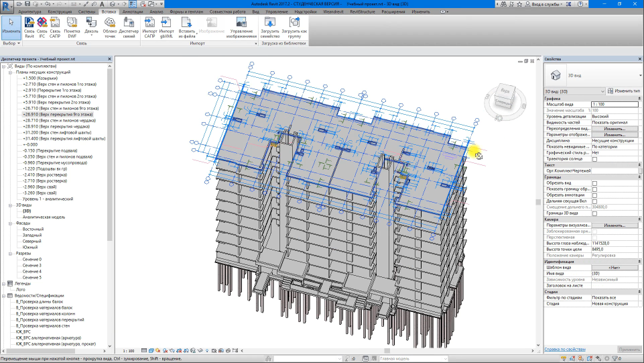Click the Масштаб вида 1:100 field
Image resolution: width=644 pixels, height=363 pixels.
pyautogui.click(x=615, y=104)
